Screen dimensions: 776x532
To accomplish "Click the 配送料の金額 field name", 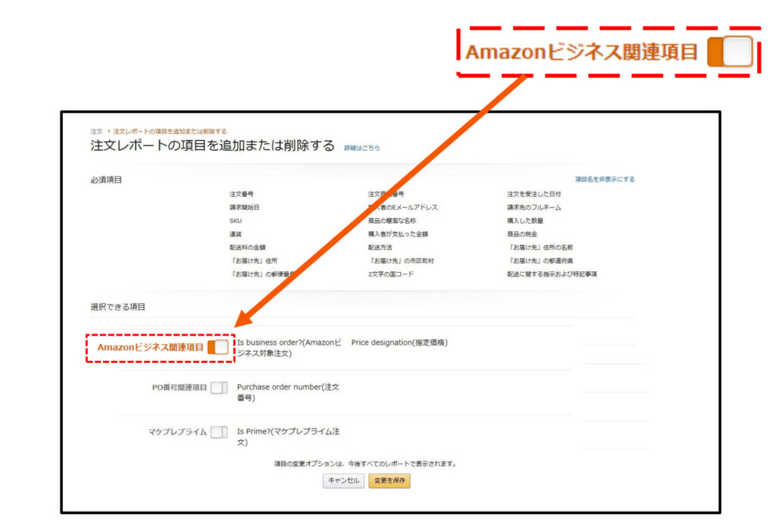I will tap(248, 248).
